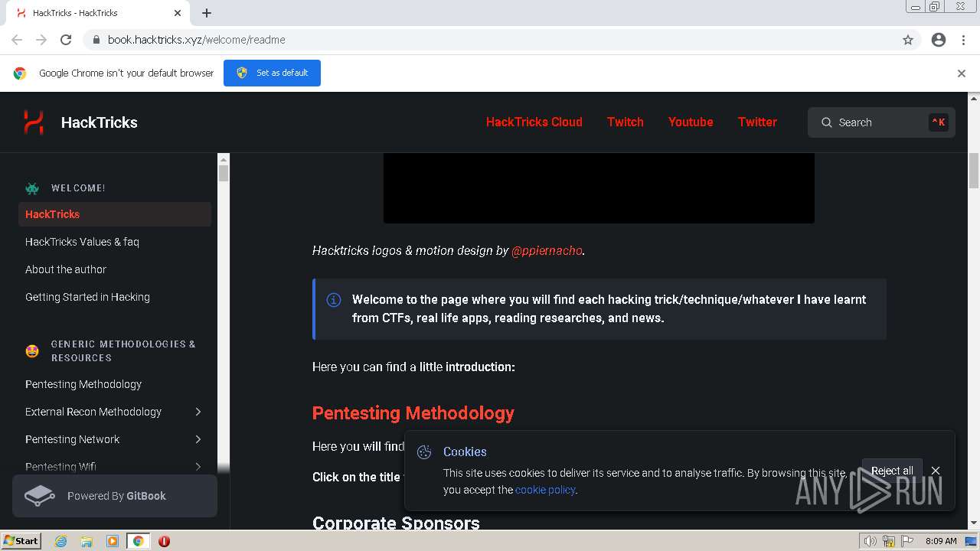Viewport: 980px width, 551px height.
Task: Click the Search input box
Action: (881, 122)
